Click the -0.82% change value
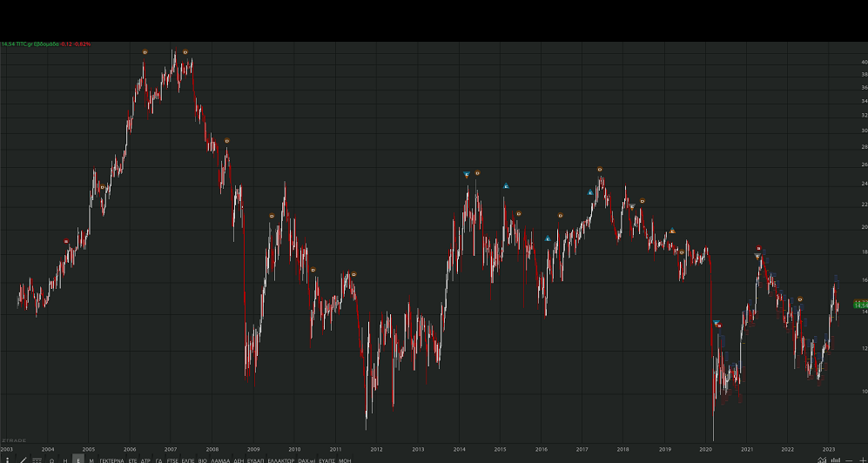Screen dimensions: 868x463 click(83, 44)
